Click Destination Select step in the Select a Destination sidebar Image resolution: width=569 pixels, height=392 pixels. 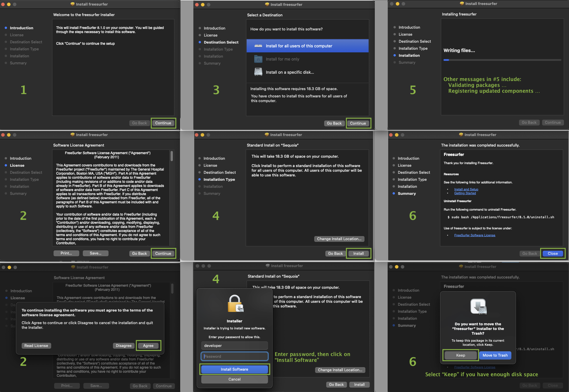tap(221, 42)
